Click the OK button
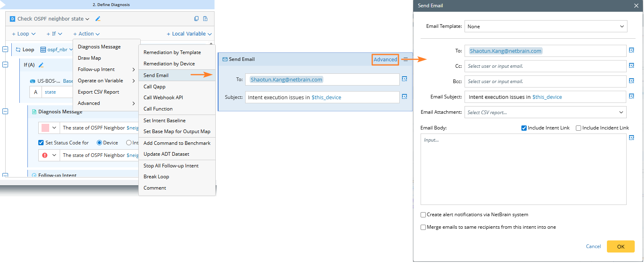The height and width of the screenshot is (263, 644). pos(621,246)
